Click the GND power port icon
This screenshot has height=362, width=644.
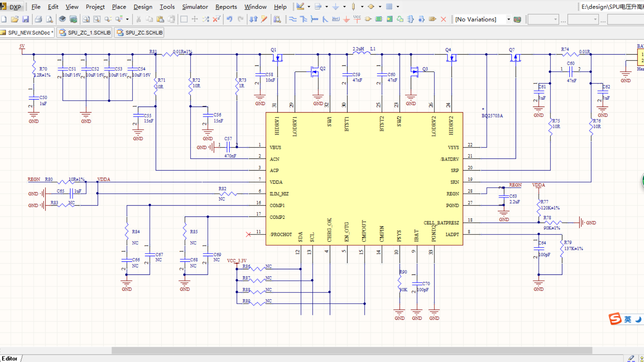click(x=346, y=19)
